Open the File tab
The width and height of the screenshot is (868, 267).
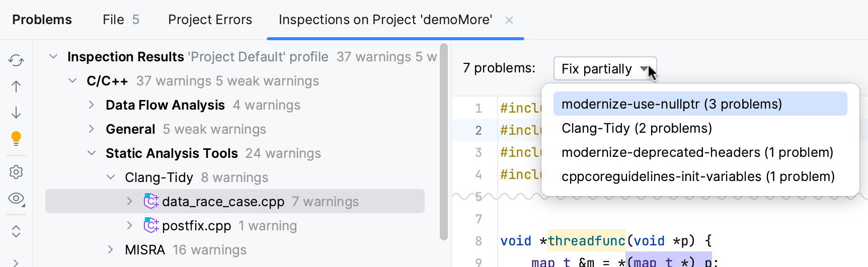121,20
